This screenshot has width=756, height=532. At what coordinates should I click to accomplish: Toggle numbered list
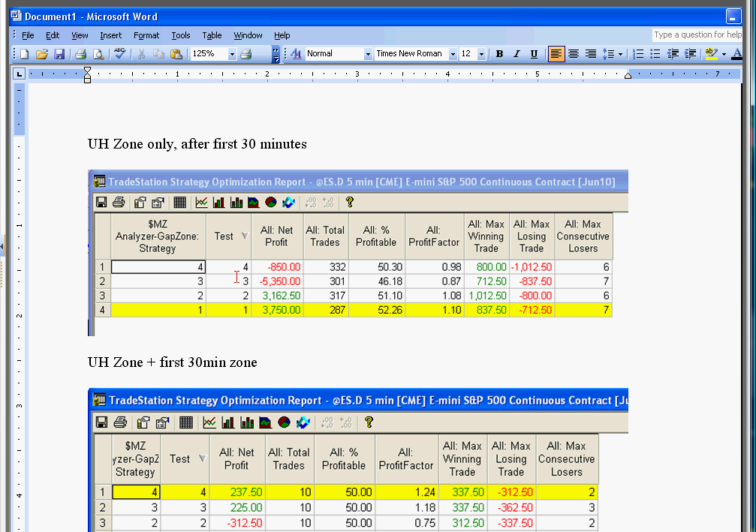[638, 54]
